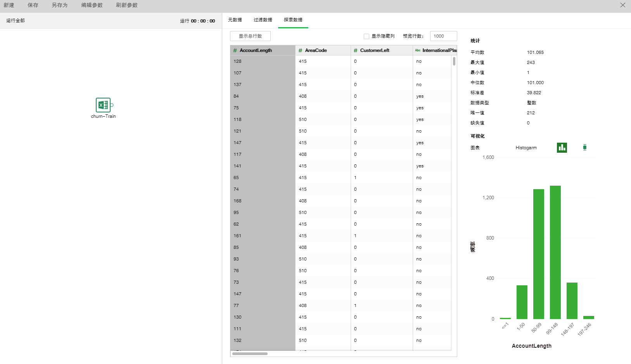Viewport: 631px width, 364px height.
Task: Click 运行全部 to run all
Action: [x=16, y=21]
